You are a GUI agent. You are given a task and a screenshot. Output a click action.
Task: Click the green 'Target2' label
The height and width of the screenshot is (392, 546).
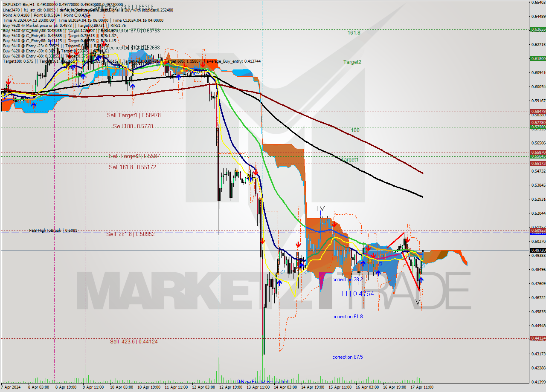352,62
